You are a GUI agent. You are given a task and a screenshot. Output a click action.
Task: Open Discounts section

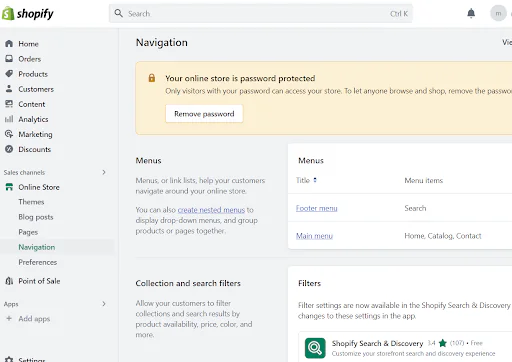click(35, 149)
